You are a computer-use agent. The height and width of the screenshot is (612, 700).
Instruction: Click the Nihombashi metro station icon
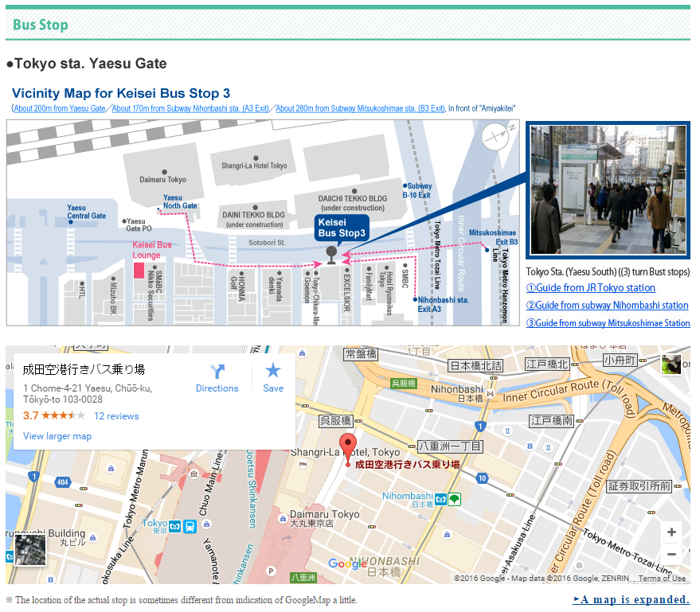pyautogui.click(x=441, y=499)
